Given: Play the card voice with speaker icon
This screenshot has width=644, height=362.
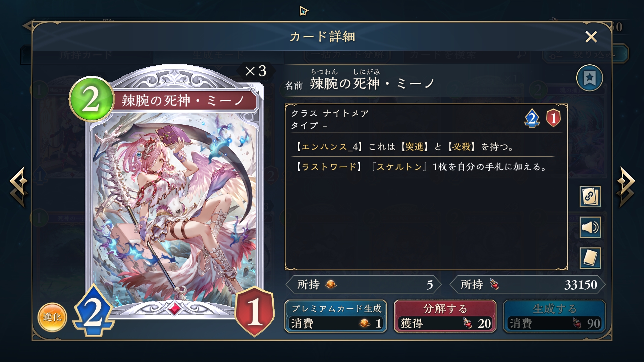Looking at the screenshot, I should tap(590, 227).
